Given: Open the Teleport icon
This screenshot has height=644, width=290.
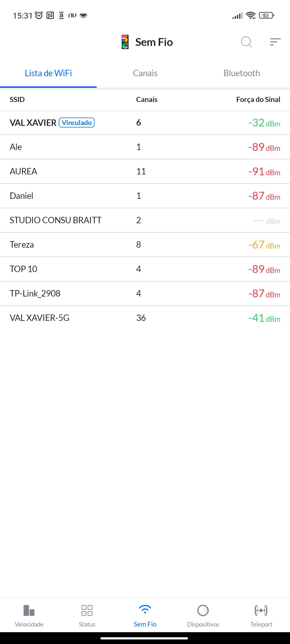Looking at the screenshot, I should 261,610.
